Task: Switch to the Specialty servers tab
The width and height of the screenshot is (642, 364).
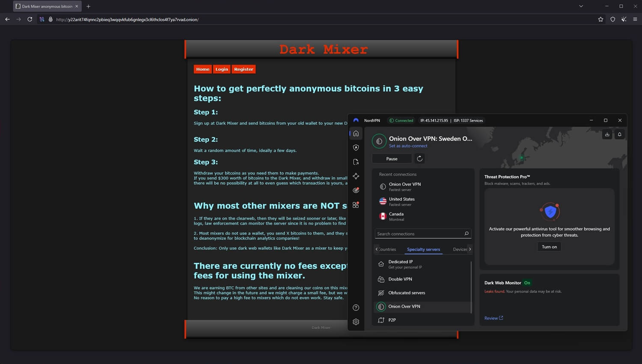Action: pyautogui.click(x=423, y=249)
